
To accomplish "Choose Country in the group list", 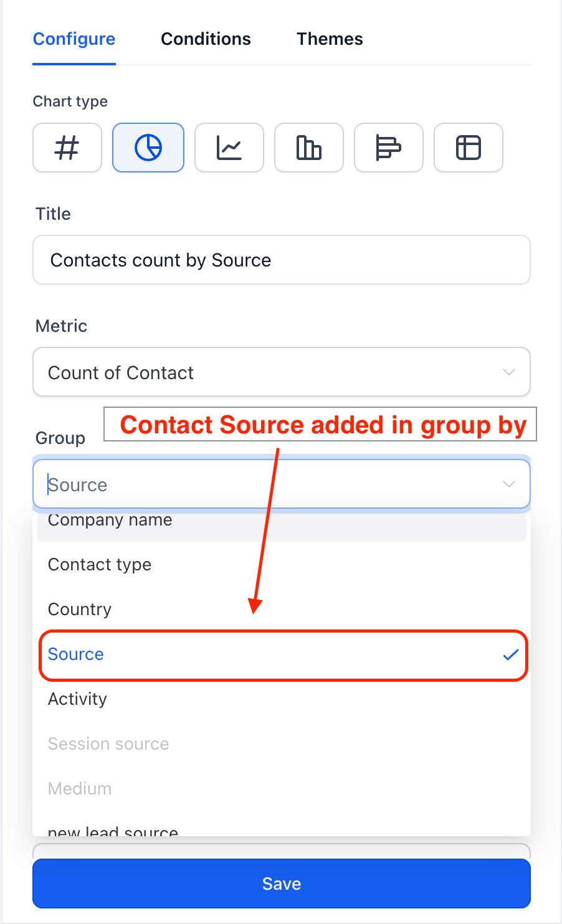I will (x=282, y=609).
